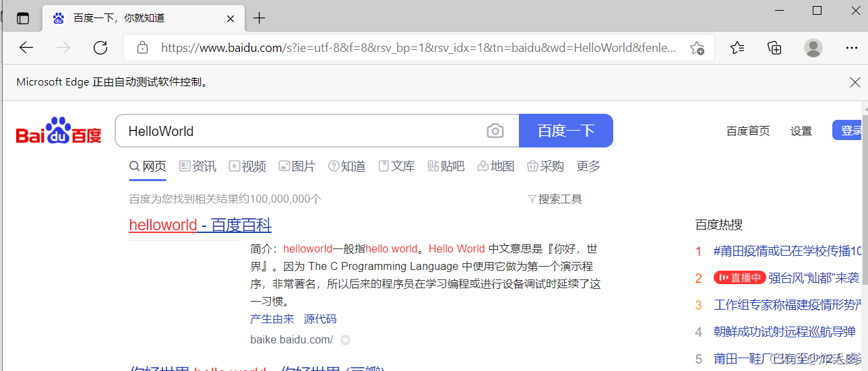Switch to 地图 results tab

tap(496, 166)
